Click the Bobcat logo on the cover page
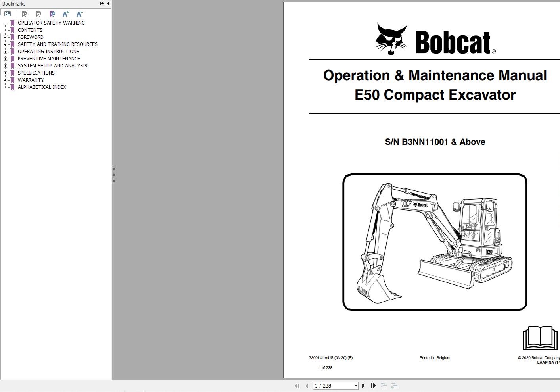Viewport: 560px width, 392px height. (x=435, y=39)
